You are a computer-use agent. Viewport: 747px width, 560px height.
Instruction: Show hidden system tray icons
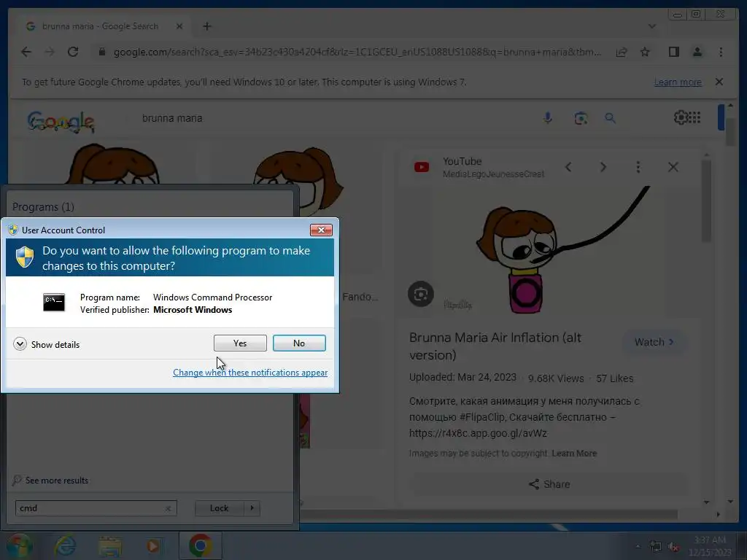638,546
